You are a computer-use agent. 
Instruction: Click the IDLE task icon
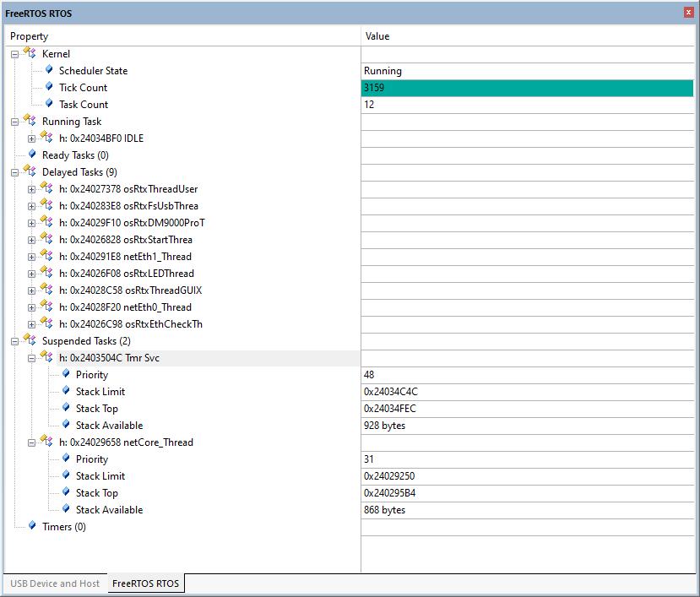[46, 137]
